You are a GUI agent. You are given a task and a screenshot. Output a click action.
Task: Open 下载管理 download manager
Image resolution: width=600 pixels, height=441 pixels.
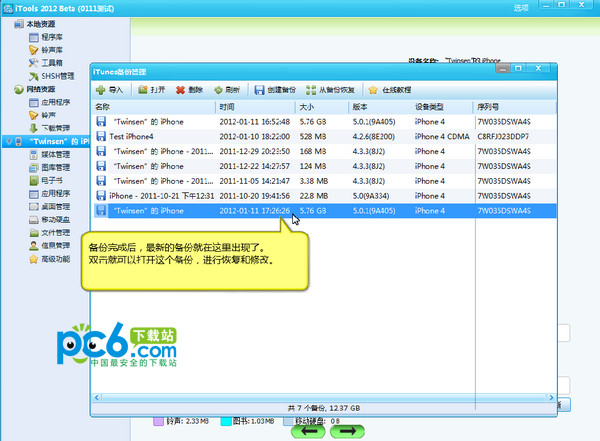(50, 128)
